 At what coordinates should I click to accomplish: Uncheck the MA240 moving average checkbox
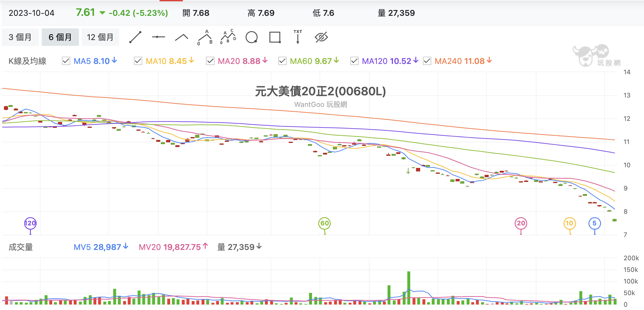pos(427,61)
